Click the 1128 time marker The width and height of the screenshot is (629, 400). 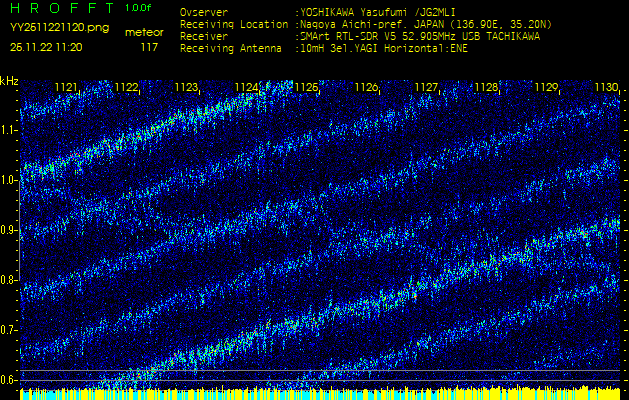click(486, 87)
